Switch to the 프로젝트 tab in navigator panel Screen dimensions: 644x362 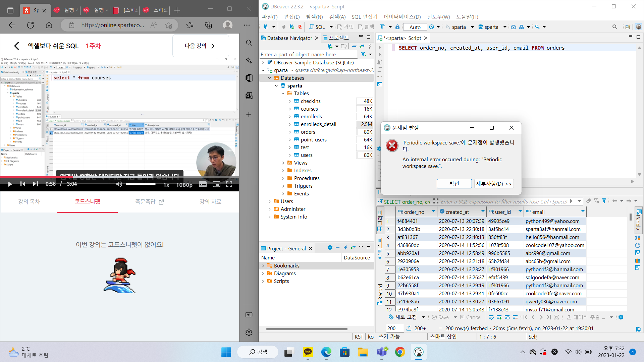click(x=336, y=38)
